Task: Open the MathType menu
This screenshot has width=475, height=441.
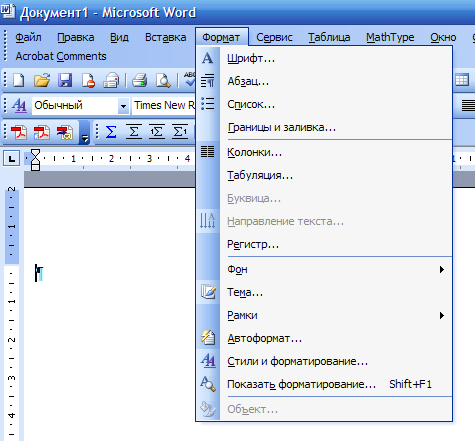Action: click(x=390, y=37)
